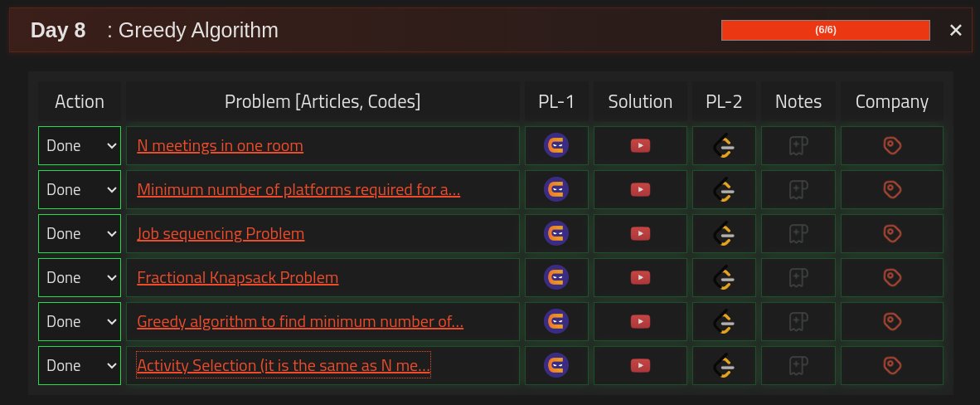Open PL-1 icon for Job sequencing Problem

556,233
